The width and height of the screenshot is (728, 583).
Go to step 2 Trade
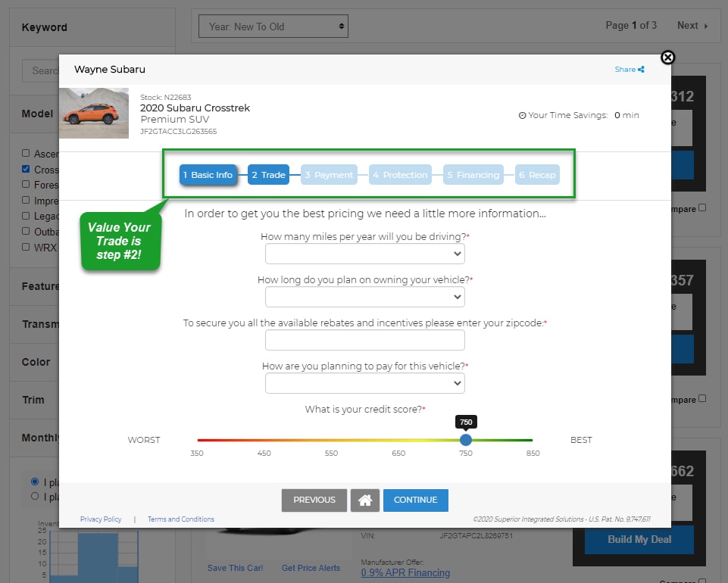[268, 175]
